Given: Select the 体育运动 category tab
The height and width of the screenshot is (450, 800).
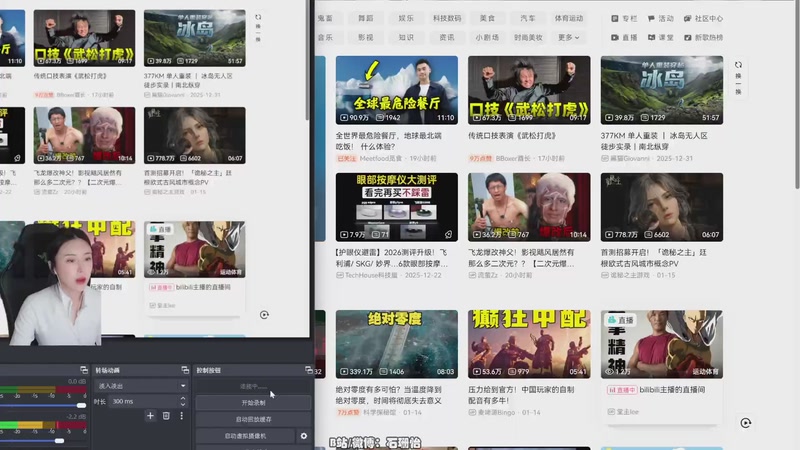Looking at the screenshot, I should (x=568, y=18).
